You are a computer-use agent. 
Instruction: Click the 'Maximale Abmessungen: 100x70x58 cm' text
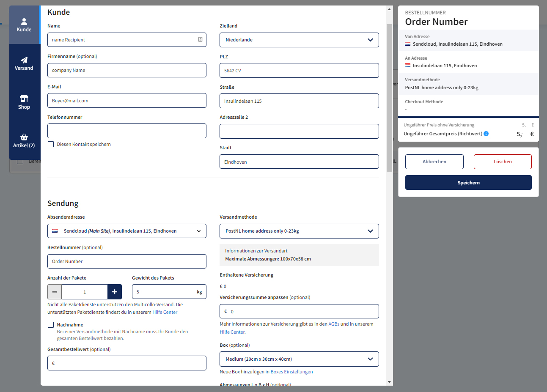click(x=268, y=259)
